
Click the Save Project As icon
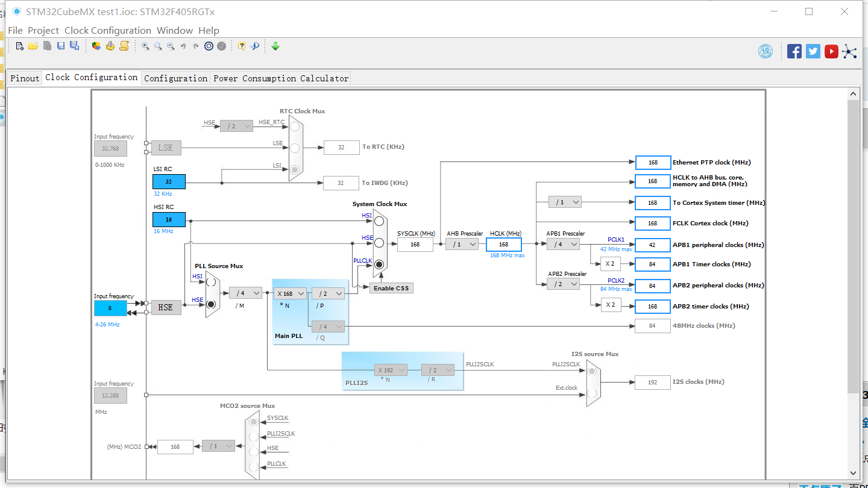[74, 46]
